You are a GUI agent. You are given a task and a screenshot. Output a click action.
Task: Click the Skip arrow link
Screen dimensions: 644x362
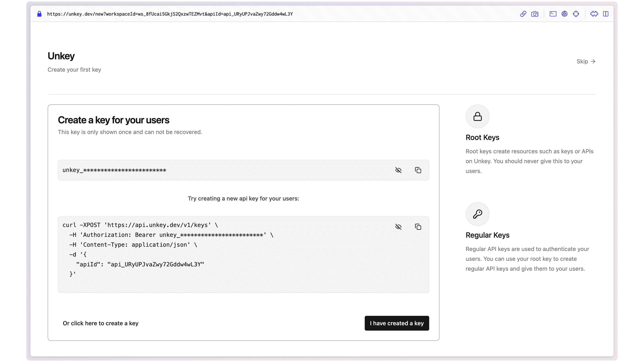[586, 61]
